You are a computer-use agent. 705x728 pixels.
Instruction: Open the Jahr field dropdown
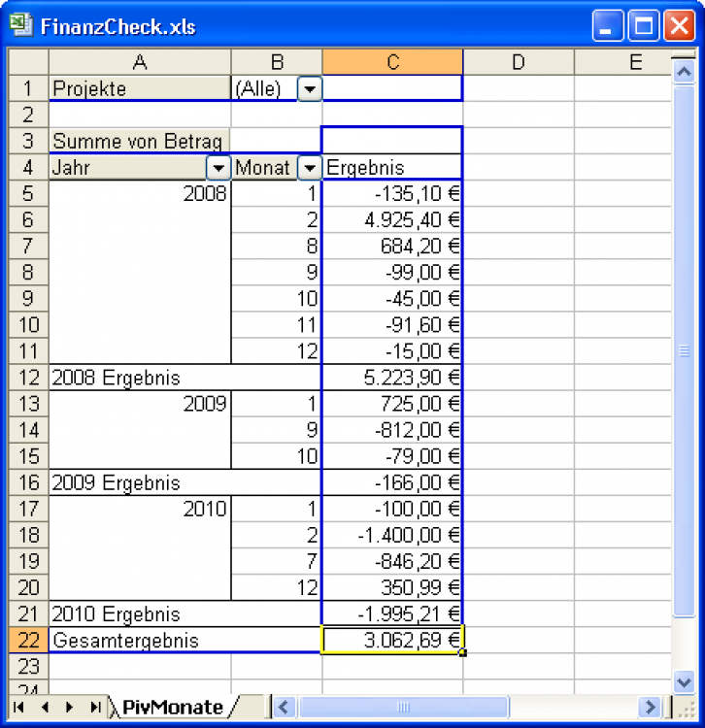coord(219,168)
